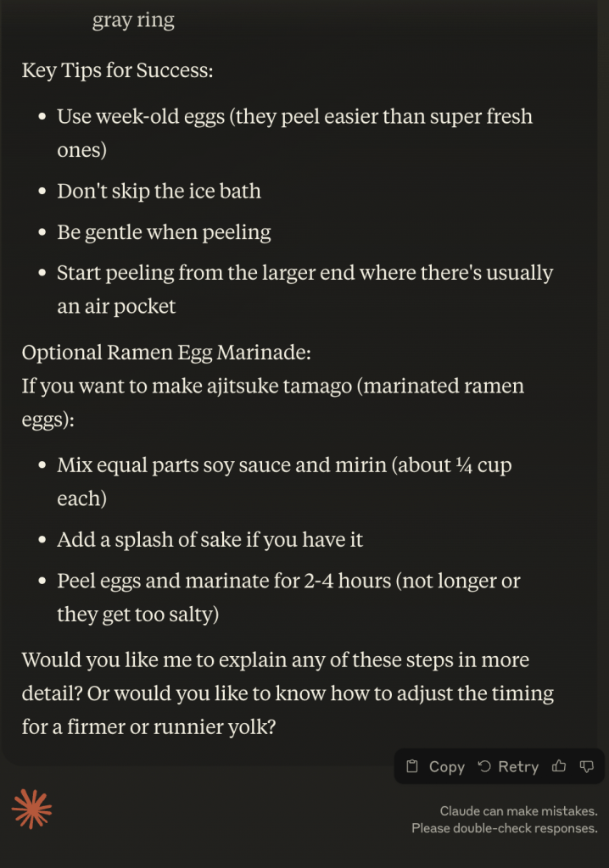Click the circular retry arrow icon
Screen dimensions: 609x868
point(484,766)
